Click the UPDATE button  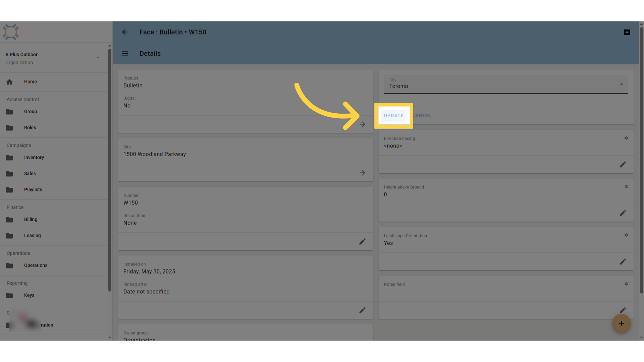click(x=394, y=116)
